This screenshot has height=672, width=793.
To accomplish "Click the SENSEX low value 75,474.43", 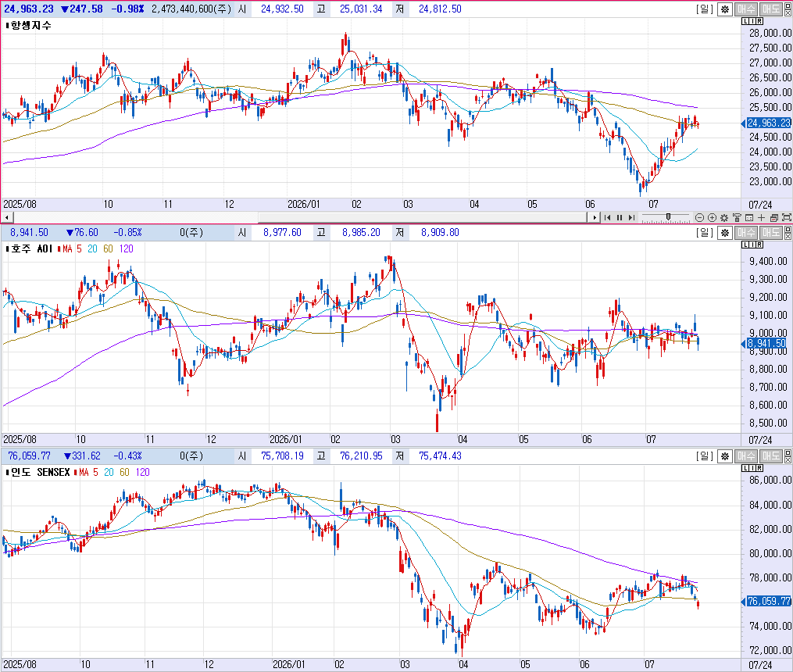I will (x=440, y=456).
